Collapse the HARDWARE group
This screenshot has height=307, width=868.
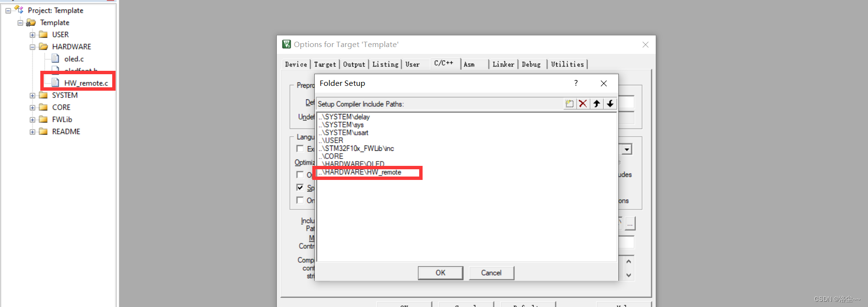33,47
